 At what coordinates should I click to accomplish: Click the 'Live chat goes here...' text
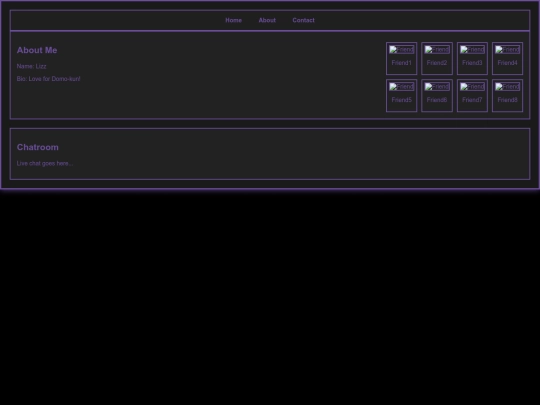tap(45, 164)
